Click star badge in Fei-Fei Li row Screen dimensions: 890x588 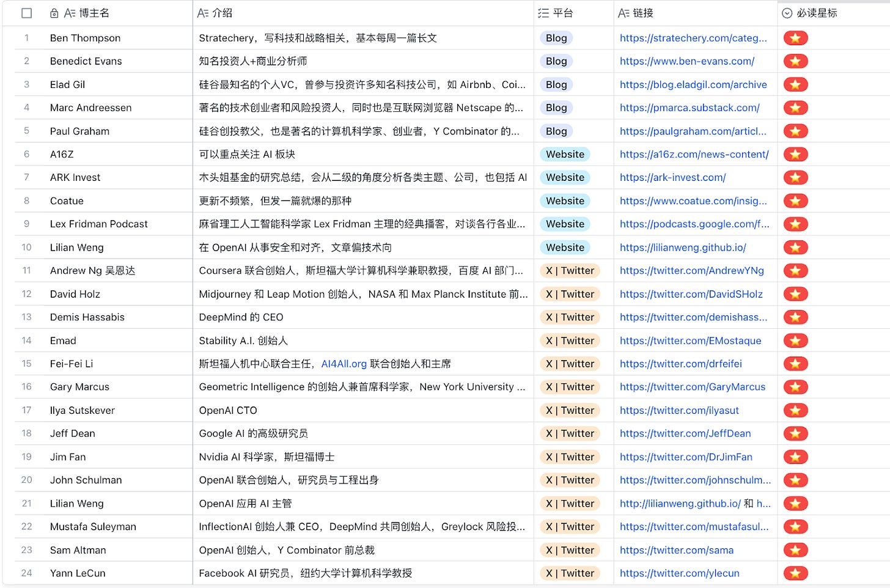(x=795, y=364)
